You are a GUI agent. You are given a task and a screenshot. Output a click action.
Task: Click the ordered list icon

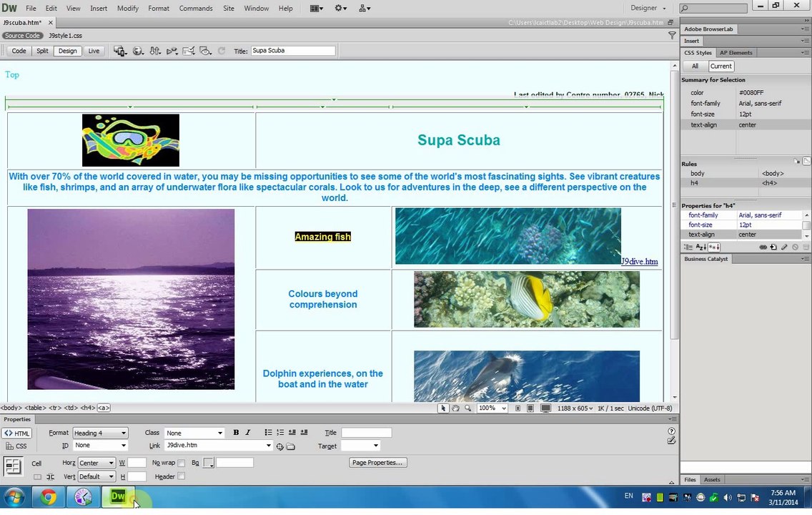tap(280, 433)
